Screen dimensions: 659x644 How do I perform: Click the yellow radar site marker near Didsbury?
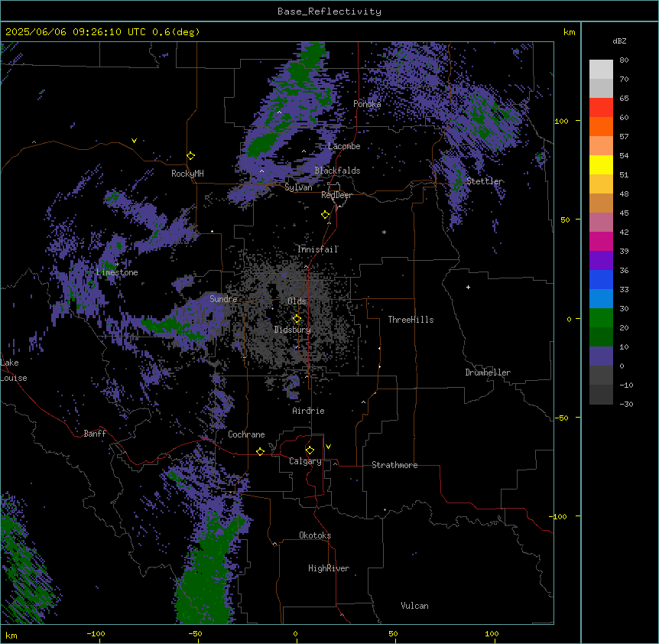pyautogui.click(x=297, y=319)
